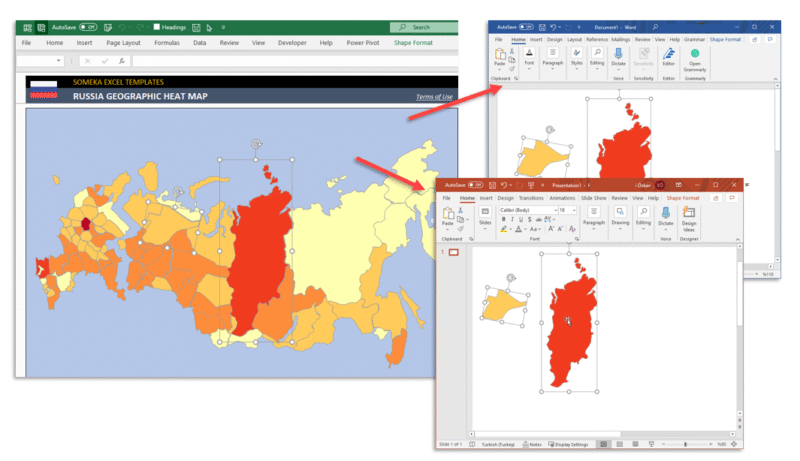Pick the text highlight color in PowerPoint
Image resolution: width=800 pixels, height=461 pixels.
tap(504, 229)
